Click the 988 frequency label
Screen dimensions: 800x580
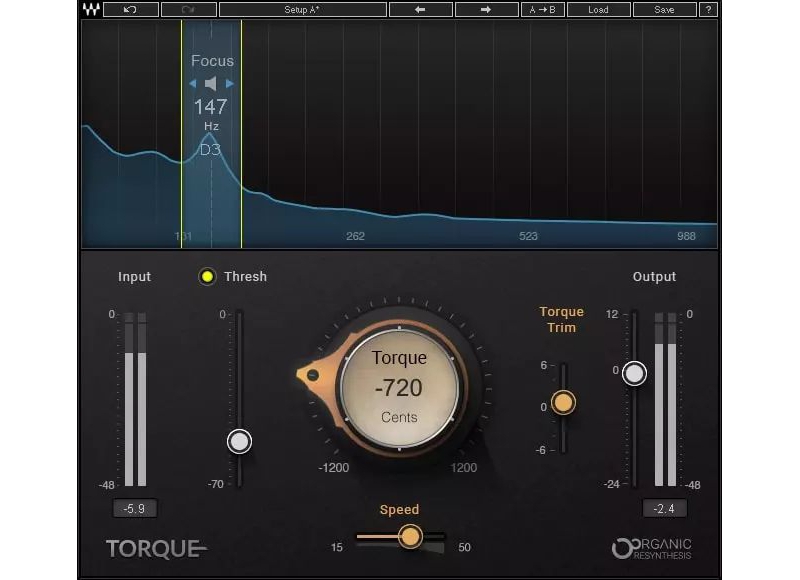click(686, 236)
